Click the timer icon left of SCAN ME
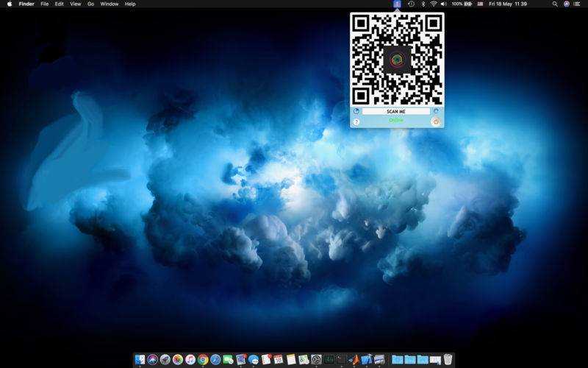The height and width of the screenshot is (368, 588). click(x=356, y=111)
